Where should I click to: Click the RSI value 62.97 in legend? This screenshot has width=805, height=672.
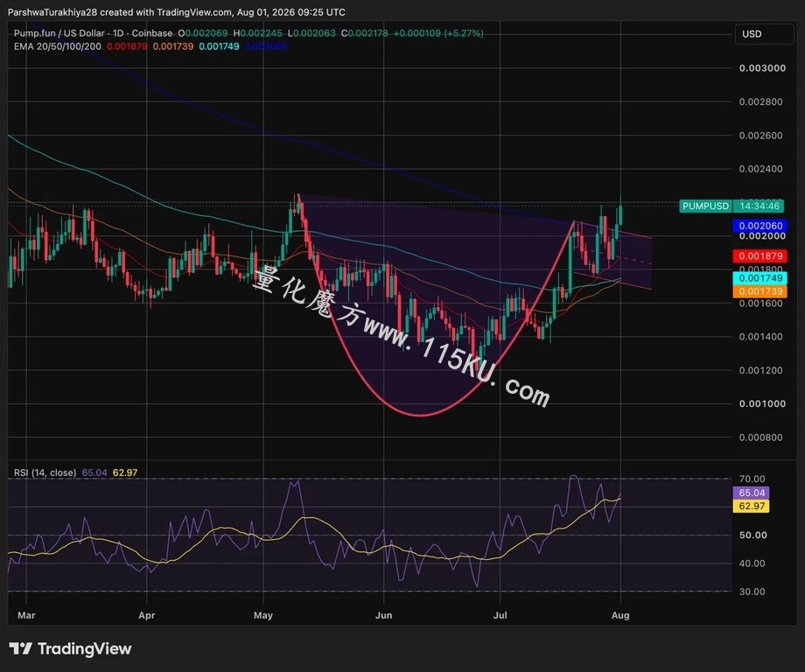click(x=125, y=472)
